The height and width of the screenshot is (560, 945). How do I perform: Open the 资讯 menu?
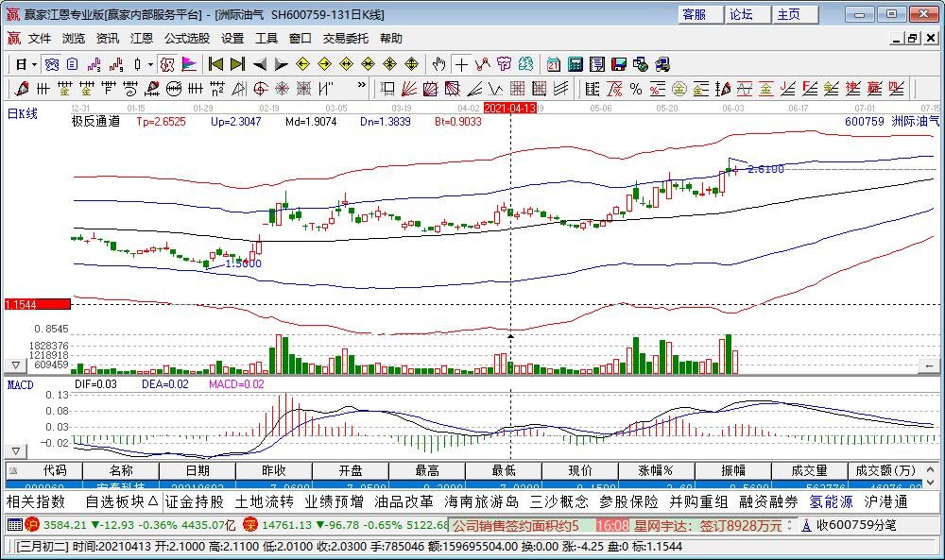(108, 39)
